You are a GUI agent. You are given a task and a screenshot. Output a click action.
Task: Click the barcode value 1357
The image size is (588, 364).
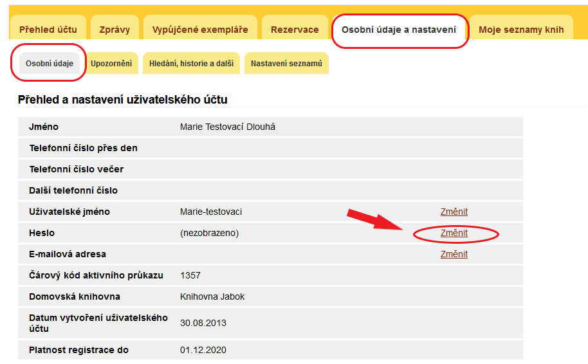[190, 275]
